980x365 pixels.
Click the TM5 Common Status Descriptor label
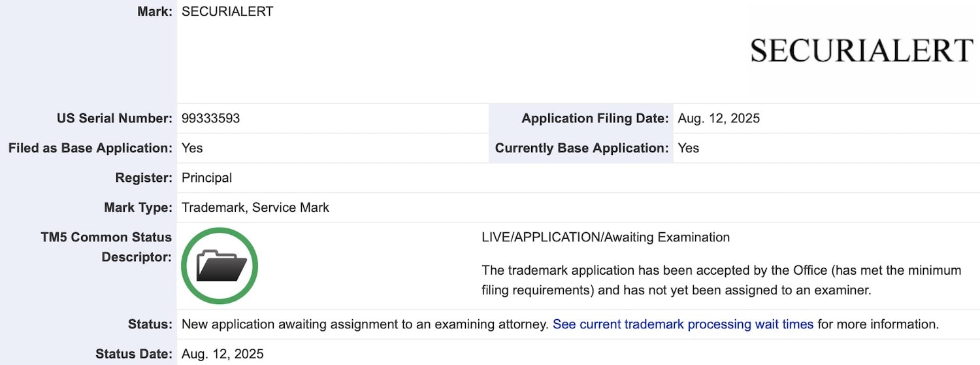point(106,247)
